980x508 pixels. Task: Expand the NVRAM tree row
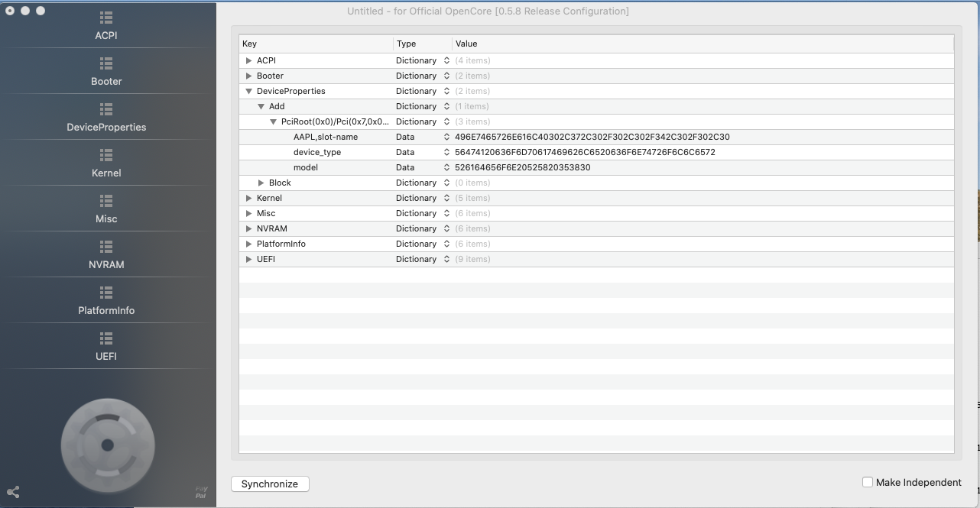coord(248,228)
